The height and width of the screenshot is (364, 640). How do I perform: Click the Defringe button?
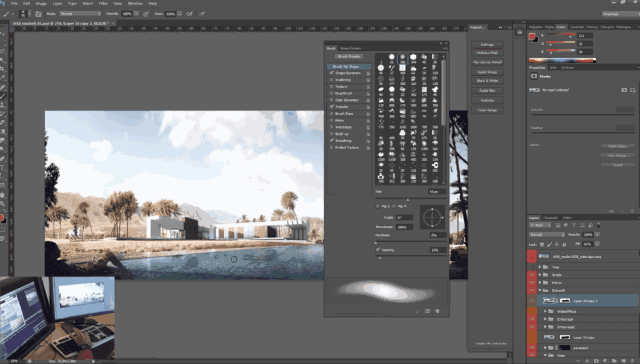[x=487, y=44]
